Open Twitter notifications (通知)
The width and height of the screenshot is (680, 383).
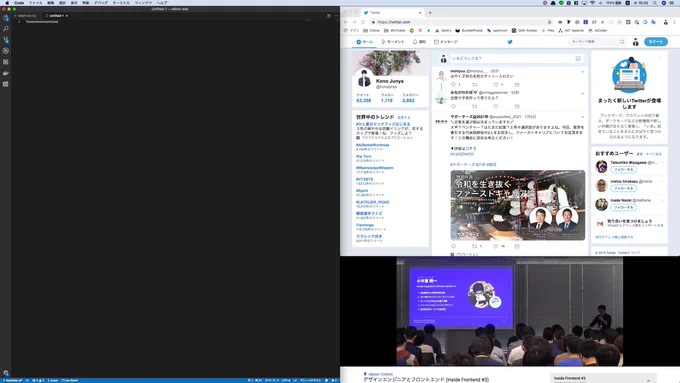[x=419, y=42]
